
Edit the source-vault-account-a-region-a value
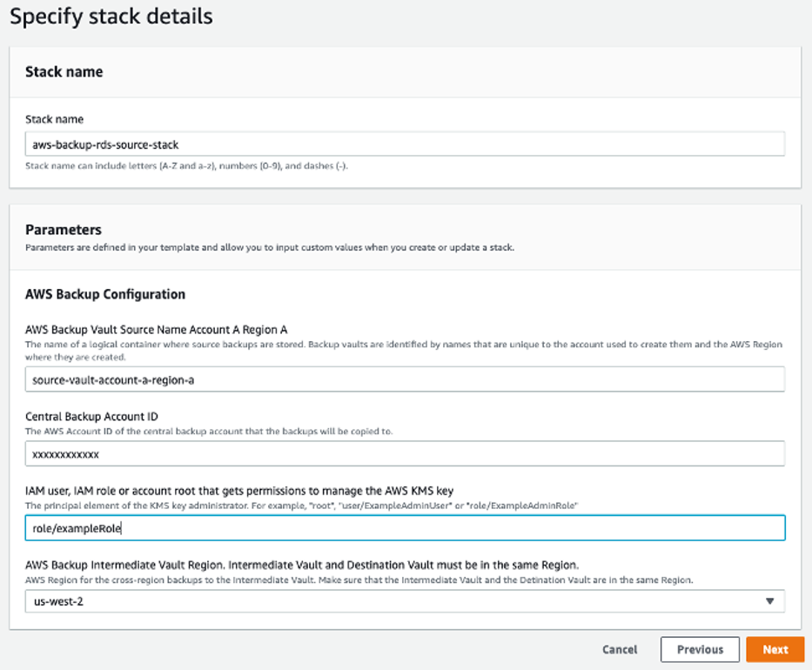[x=113, y=379]
